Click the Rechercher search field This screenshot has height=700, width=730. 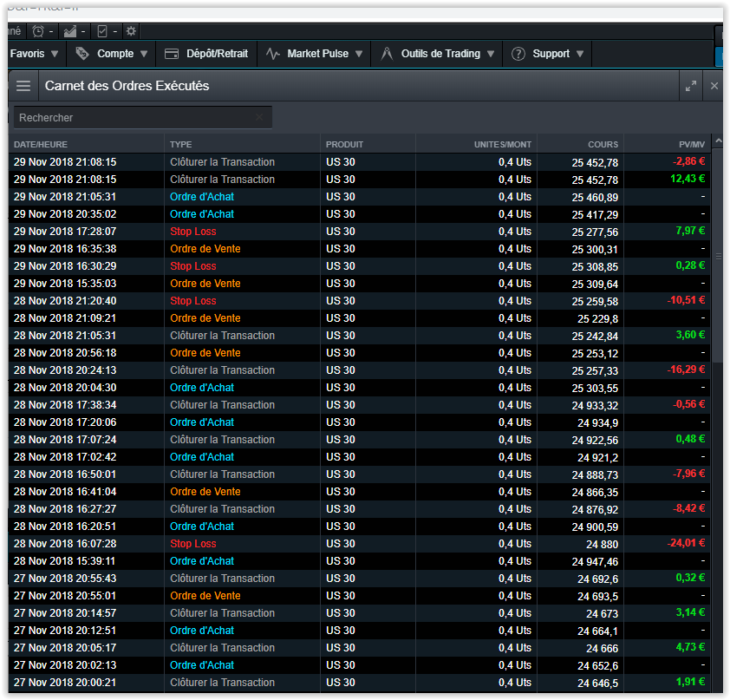(x=130, y=117)
